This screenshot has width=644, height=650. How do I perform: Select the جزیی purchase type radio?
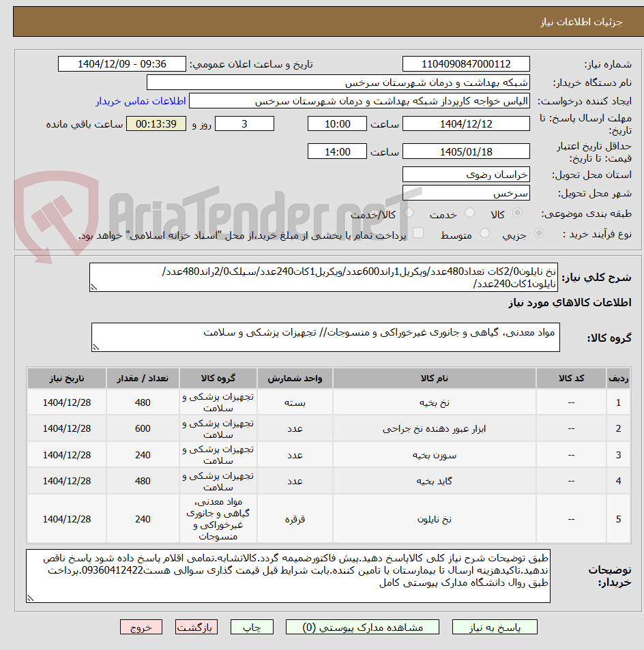click(x=539, y=233)
